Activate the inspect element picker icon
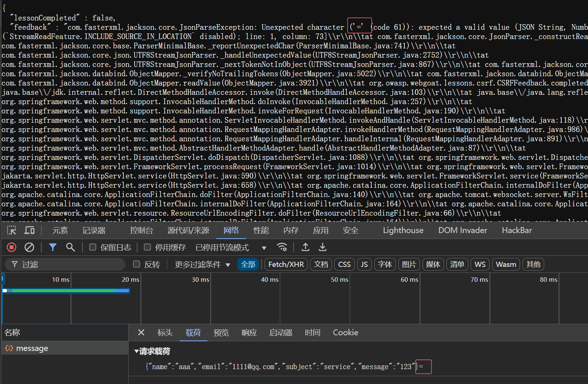Image resolution: width=588 pixels, height=384 pixels. (x=12, y=230)
